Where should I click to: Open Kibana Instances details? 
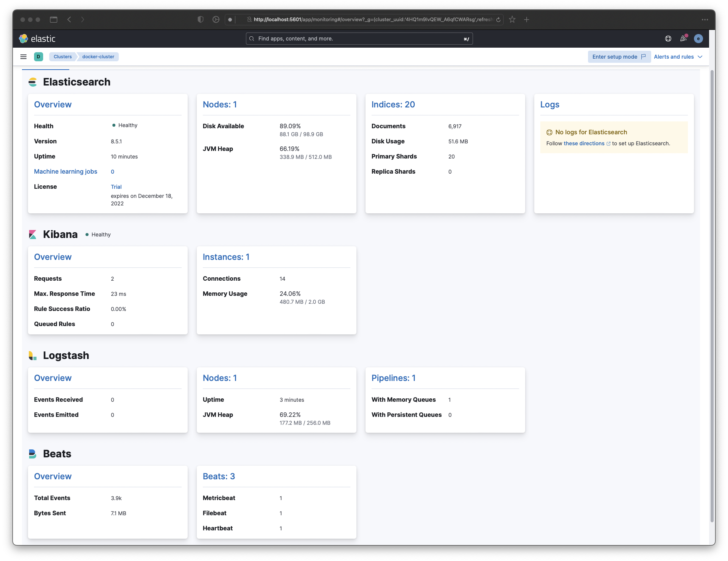click(x=226, y=256)
